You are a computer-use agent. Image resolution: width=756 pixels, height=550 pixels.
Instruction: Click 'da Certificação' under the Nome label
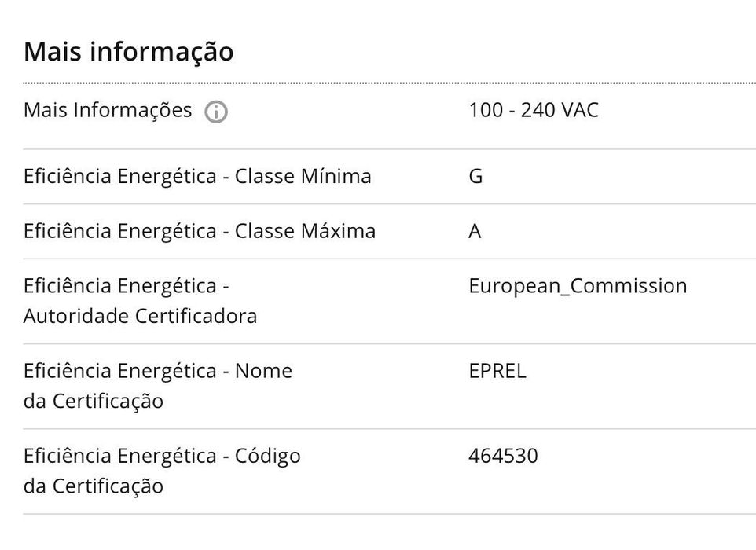point(94,401)
